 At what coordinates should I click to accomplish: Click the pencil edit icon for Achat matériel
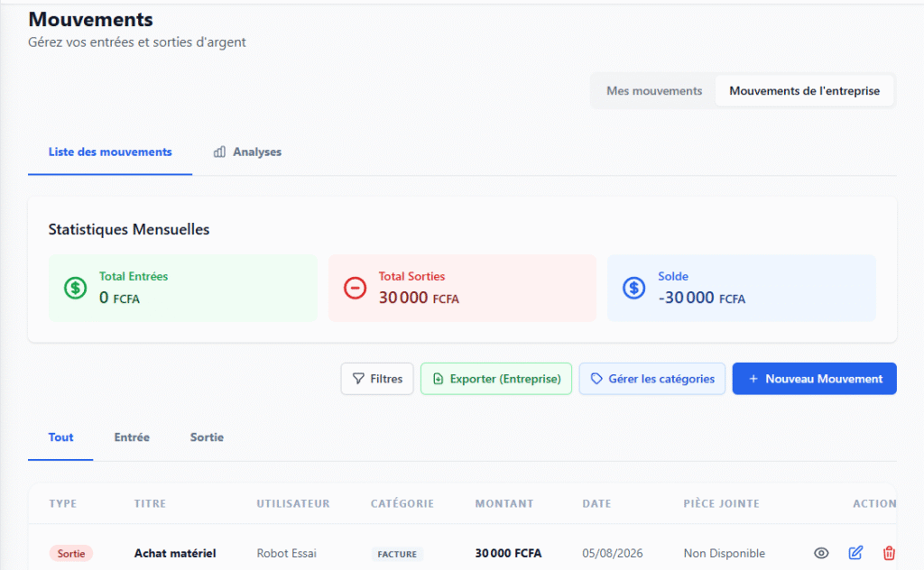click(x=855, y=553)
